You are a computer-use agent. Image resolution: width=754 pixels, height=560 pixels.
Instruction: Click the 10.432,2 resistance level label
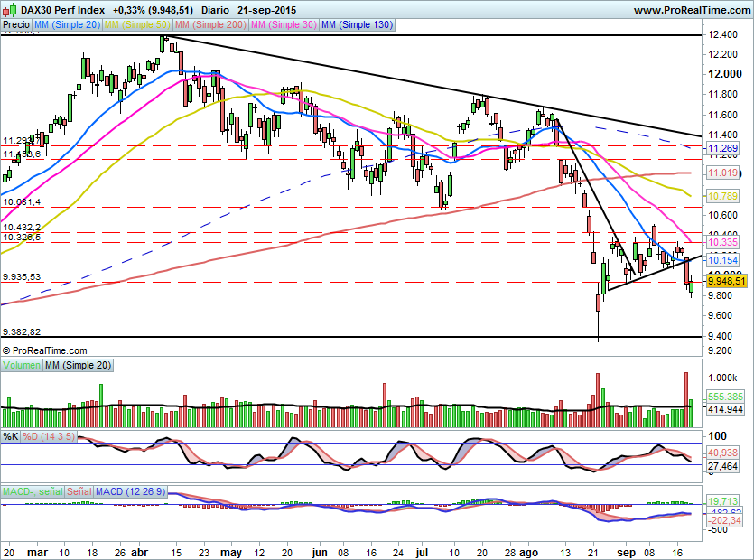click(x=22, y=227)
